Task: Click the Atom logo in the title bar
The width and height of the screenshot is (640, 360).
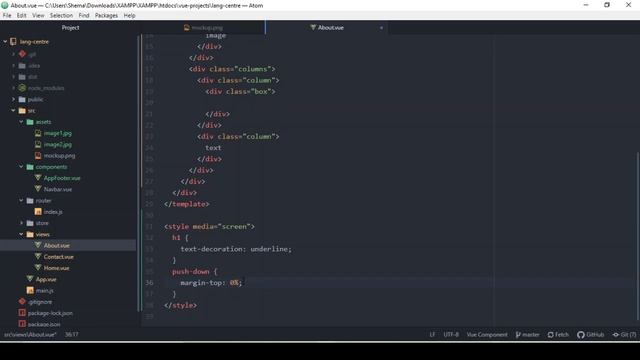Action: (x=5, y=5)
